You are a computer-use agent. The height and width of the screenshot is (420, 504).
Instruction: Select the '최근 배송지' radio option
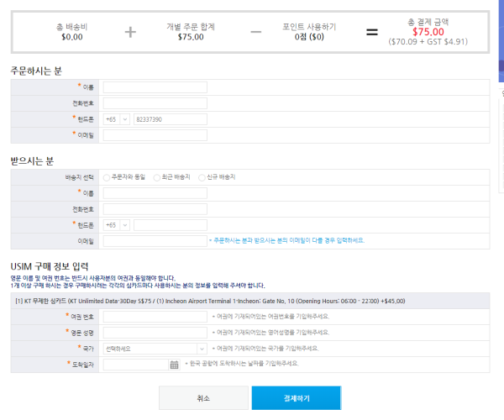tap(156, 177)
